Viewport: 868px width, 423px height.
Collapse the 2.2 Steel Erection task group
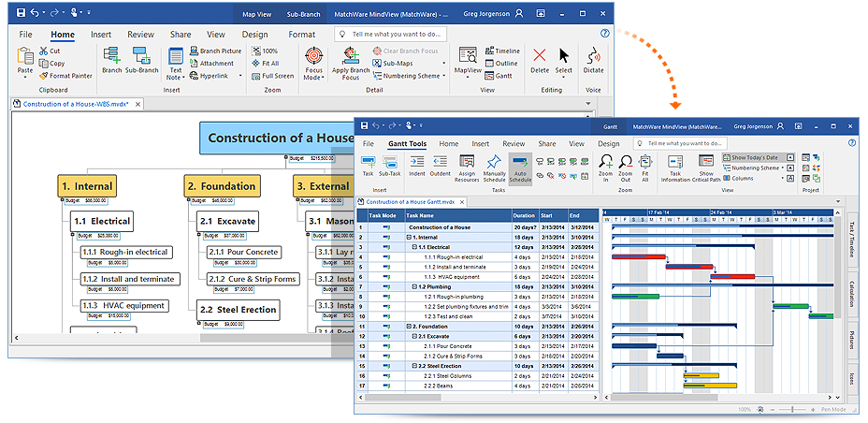click(414, 366)
